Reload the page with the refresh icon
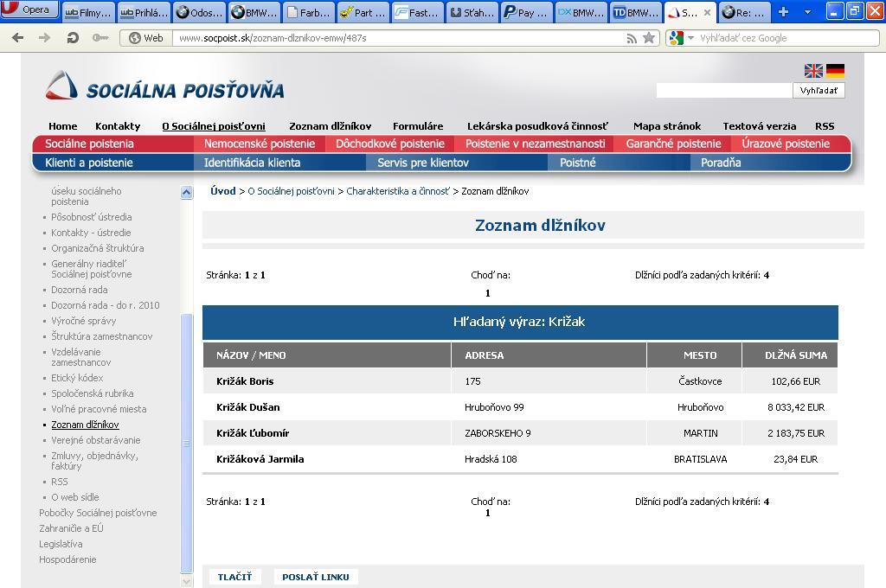The width and height of the screenshot is (886, 588). pyautogui.click(x=73, y=38)
